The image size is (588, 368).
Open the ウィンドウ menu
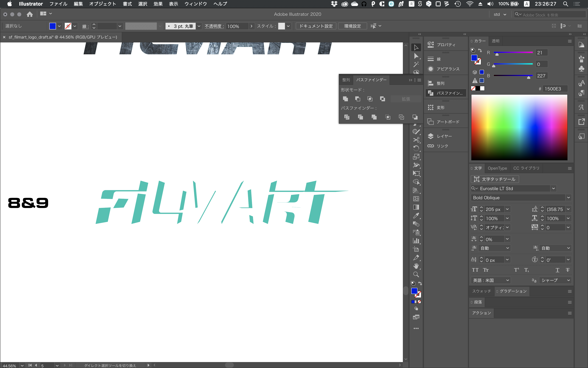coord(196,4)
